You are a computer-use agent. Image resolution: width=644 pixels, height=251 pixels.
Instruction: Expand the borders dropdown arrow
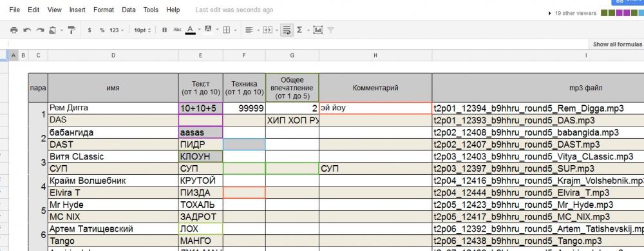235,30
